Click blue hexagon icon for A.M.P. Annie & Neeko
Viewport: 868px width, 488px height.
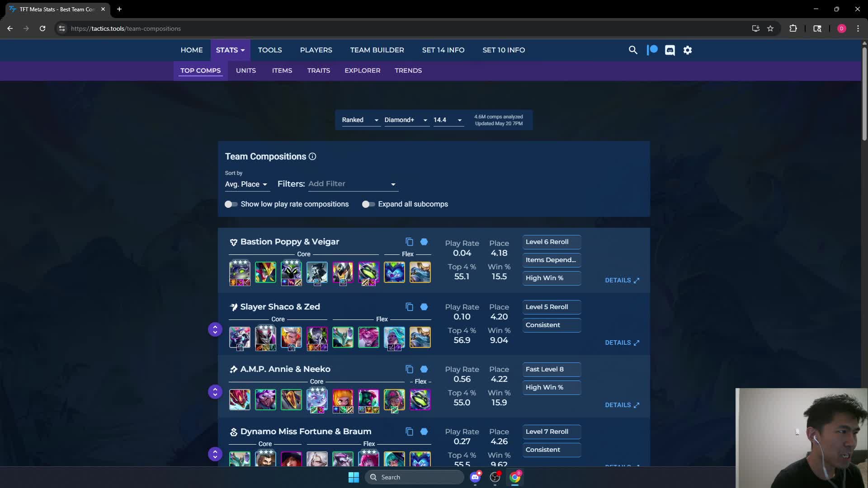coord(424,369)
